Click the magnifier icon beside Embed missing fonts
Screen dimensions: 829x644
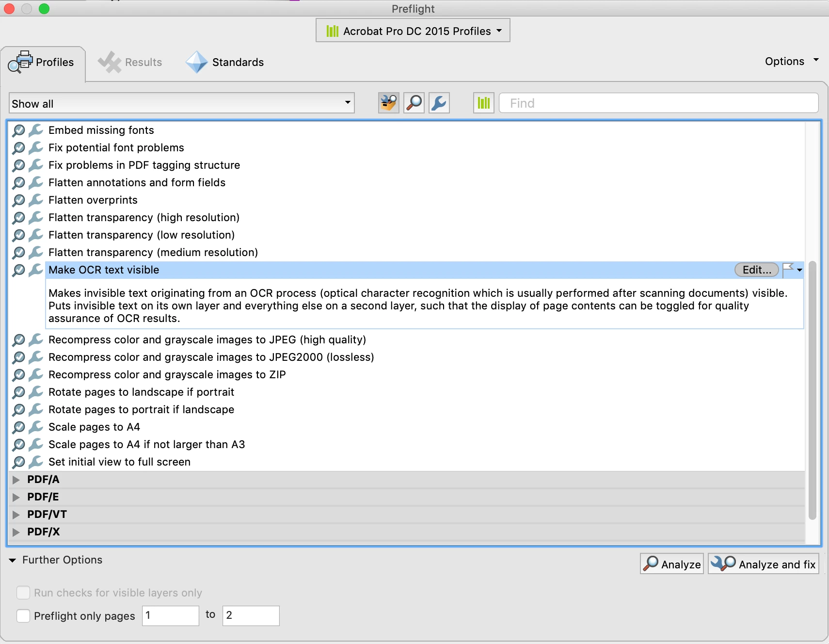[x=18, y=130]
